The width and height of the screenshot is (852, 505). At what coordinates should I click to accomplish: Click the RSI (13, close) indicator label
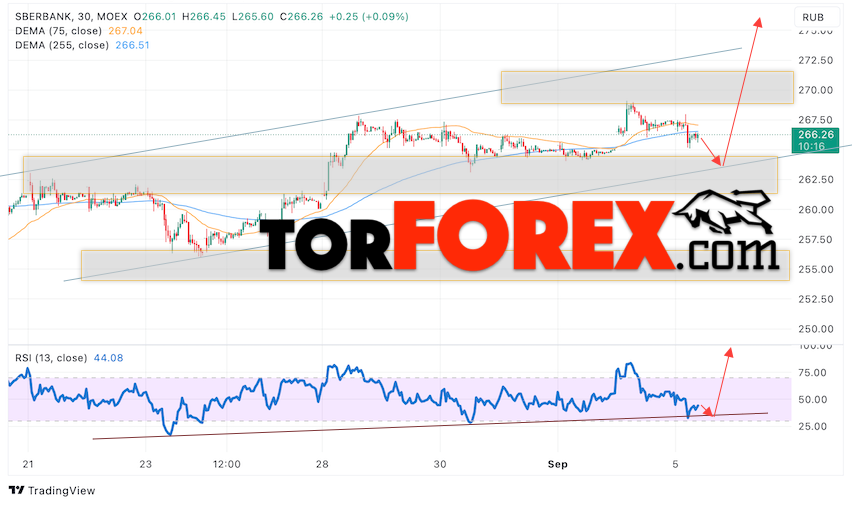(51, 358)
